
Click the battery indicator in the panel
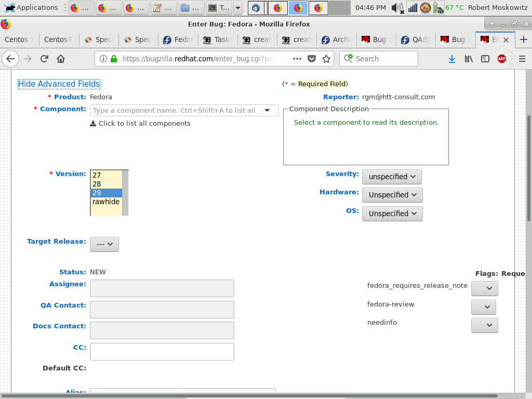(x=438, y=7)
